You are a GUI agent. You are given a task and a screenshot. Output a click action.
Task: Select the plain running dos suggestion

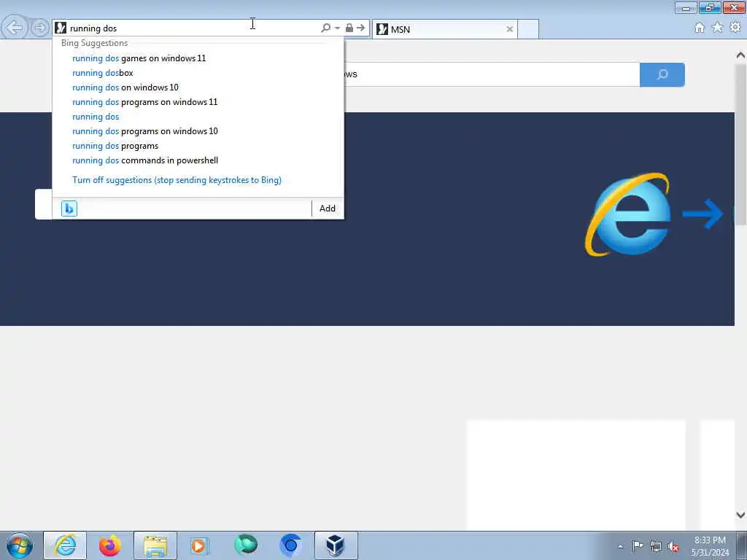click(x=96, y=117)
